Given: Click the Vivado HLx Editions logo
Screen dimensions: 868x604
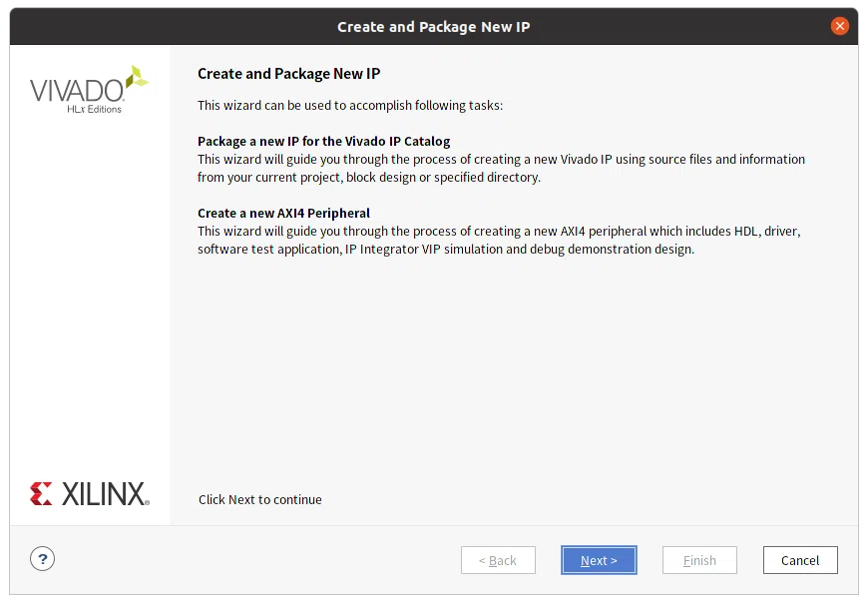Looking at the screenshot, I should (x=89, y=90).
